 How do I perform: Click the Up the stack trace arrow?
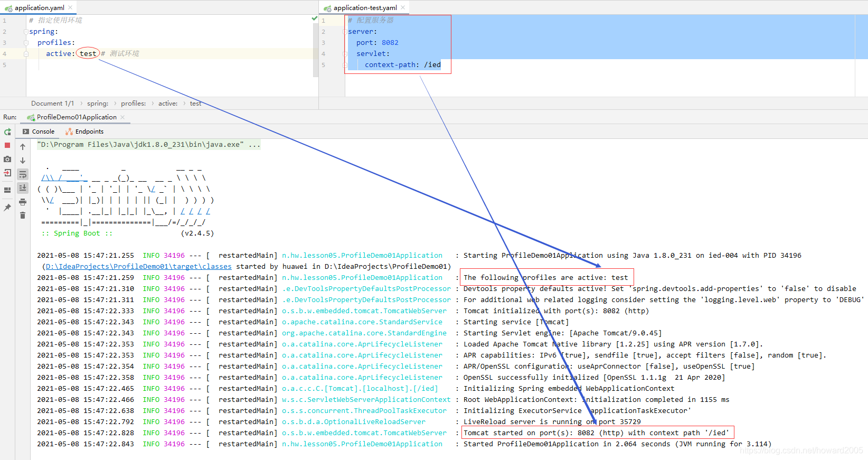pos(23,147)
